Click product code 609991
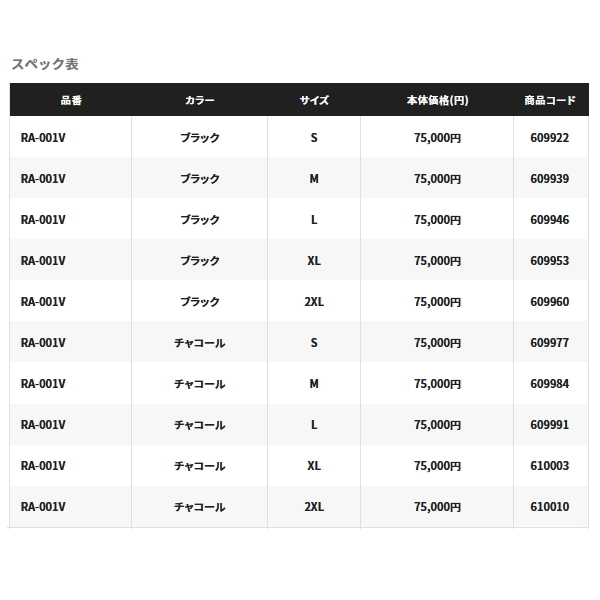 coord(549,425)
